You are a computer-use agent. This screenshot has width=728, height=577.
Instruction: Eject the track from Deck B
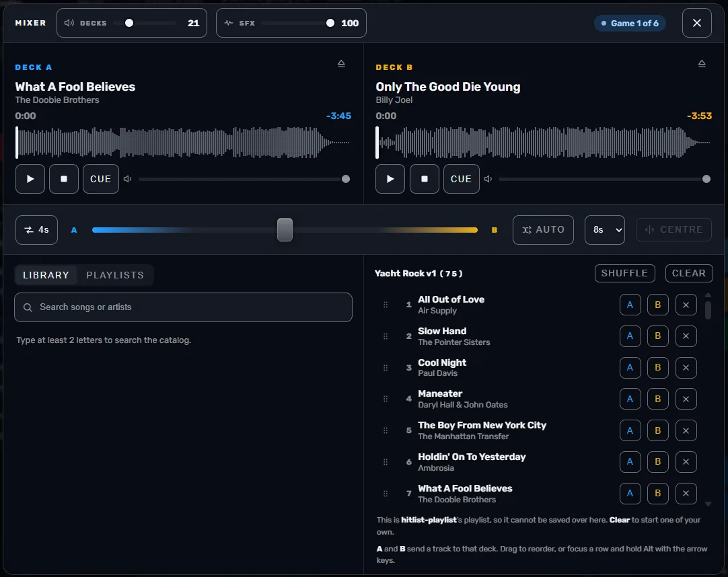coord(702,64)
